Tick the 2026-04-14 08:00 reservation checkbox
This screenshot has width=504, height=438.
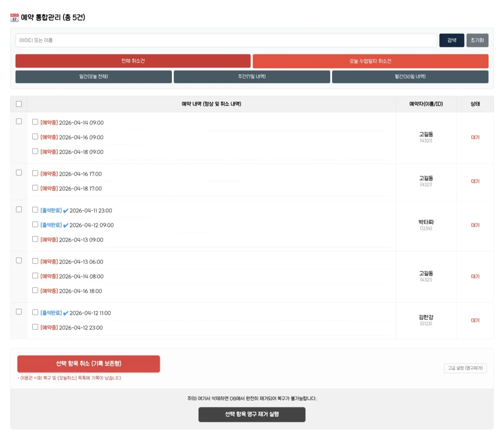(x=35, y=276)
